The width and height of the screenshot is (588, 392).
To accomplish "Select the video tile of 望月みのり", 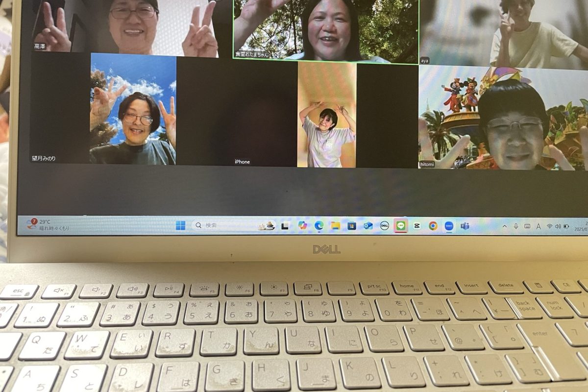I will pos(103,108).
